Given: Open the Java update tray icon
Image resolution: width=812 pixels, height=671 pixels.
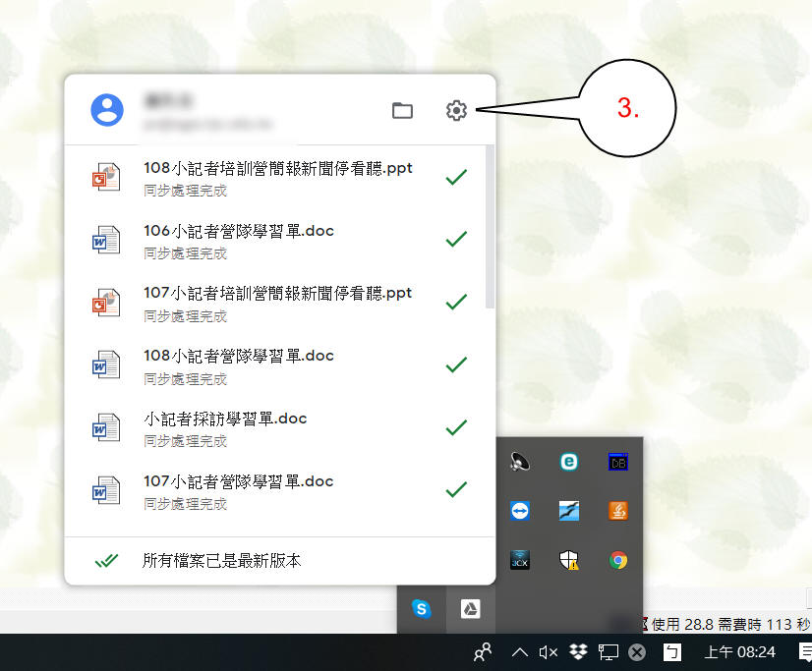Looking at the screenshot, I should [x=618, y=511].
